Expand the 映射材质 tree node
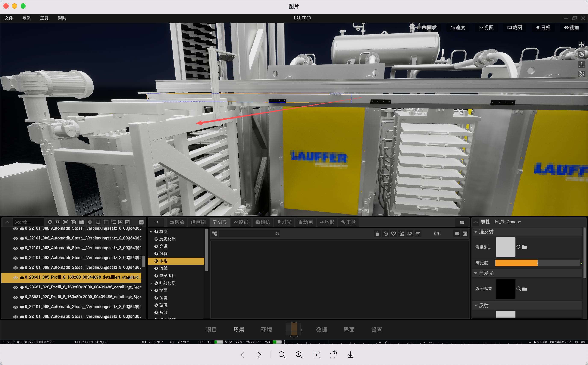The image size is (588, 365). click(151, 283)
